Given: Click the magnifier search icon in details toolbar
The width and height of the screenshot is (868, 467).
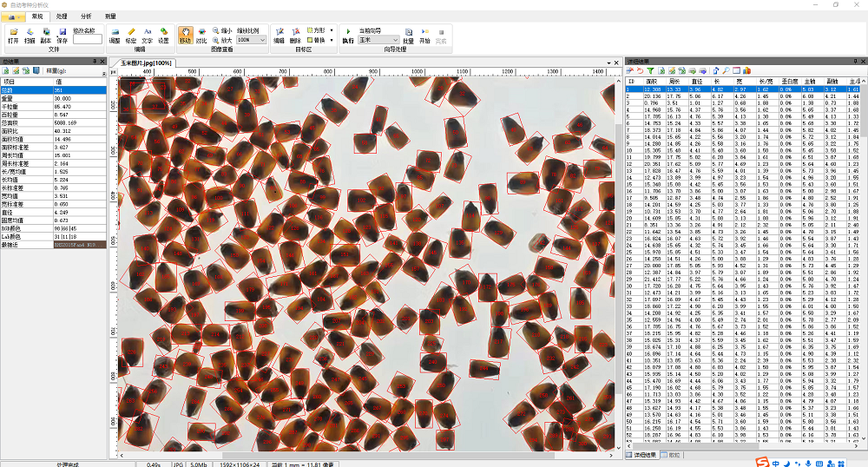Looking at the screenshot, I should click(x=726, y=70).
